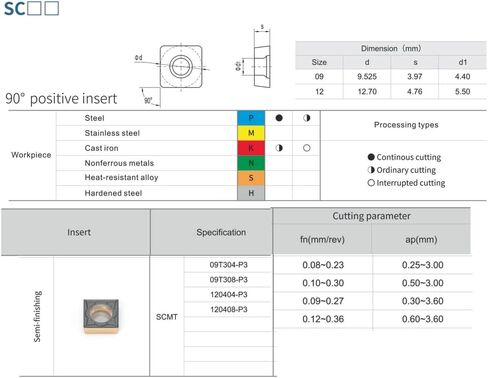The image size is (488, 378).
Task: Click the 'Semi-finishing' vertical label
Action: point(37,316)
